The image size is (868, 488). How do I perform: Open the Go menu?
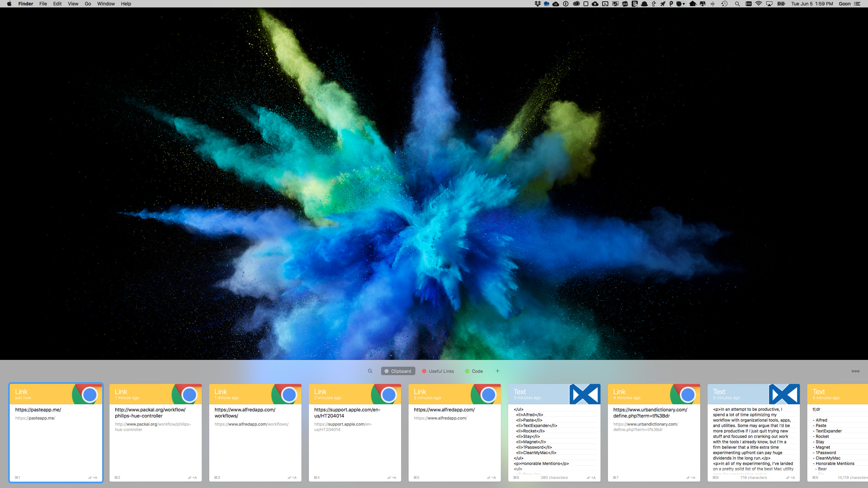coord(88,4)
